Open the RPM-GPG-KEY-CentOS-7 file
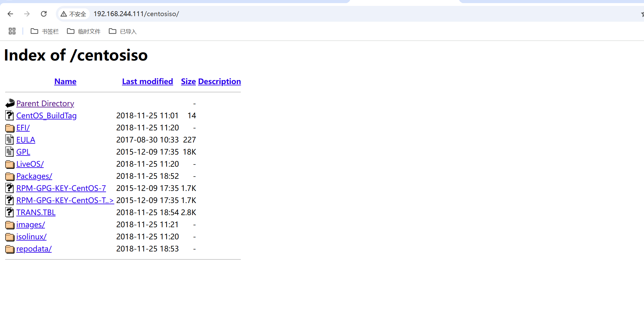Viewport: 644px width, 325px height. tap(61, 188)
